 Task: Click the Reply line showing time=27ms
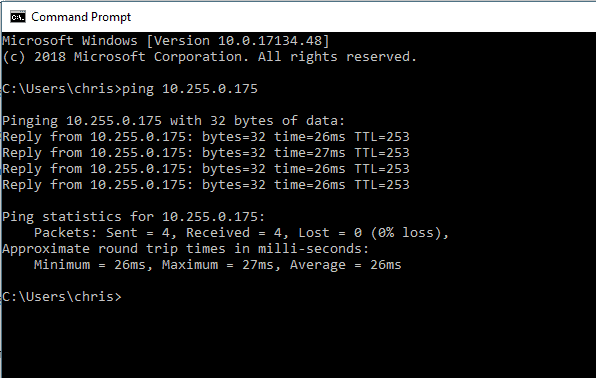click(x=206, y=153)
